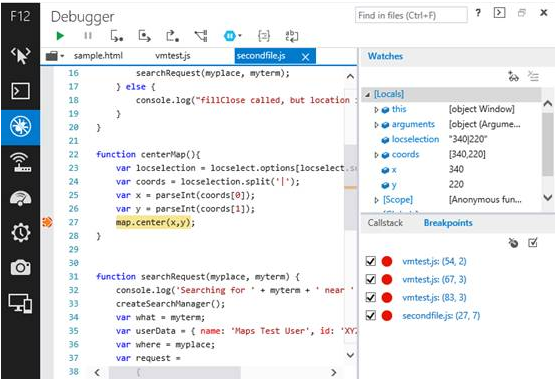Select the locselection watch row
The width and height of the screenshot is (555, 379).
pyautogui.click(x=451, y=139)
